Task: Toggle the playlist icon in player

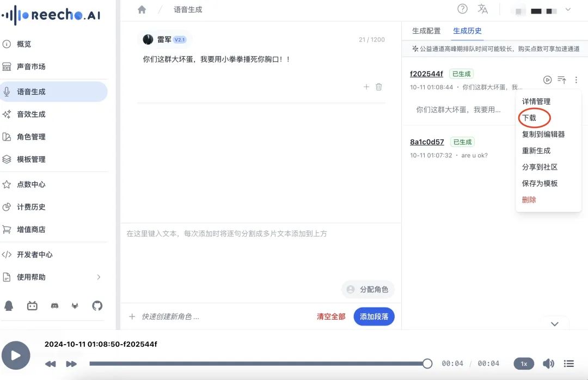Action: 569,364
